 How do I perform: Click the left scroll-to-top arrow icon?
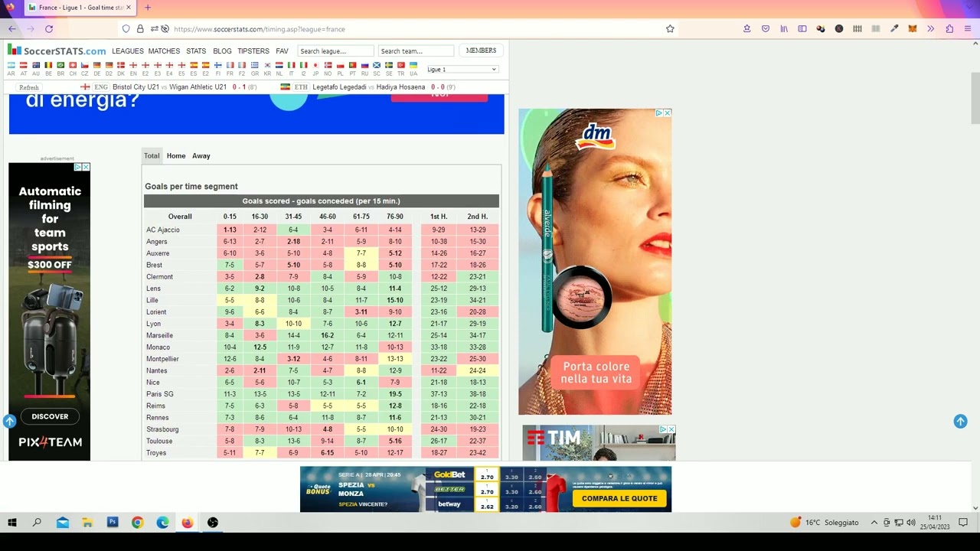(x=9, y=421)
